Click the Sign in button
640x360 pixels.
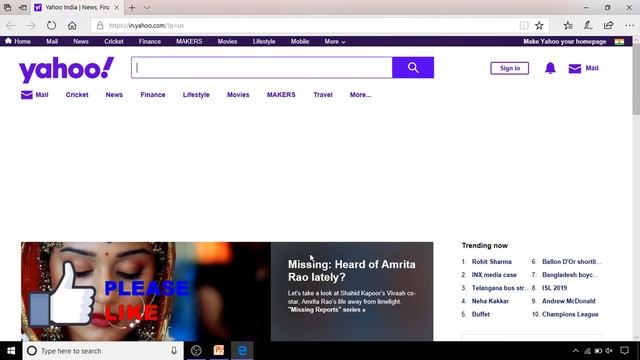509,68
